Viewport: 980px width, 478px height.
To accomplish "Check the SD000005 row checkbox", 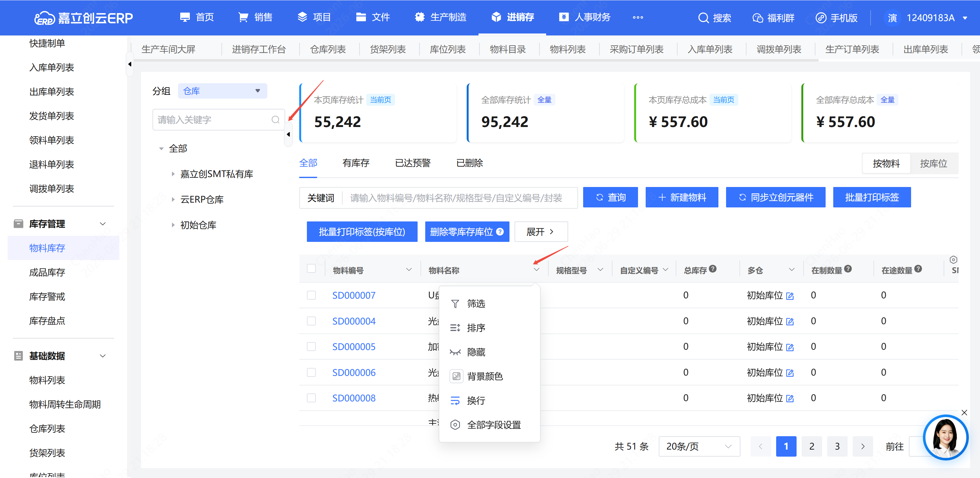I will click(311, 347).
